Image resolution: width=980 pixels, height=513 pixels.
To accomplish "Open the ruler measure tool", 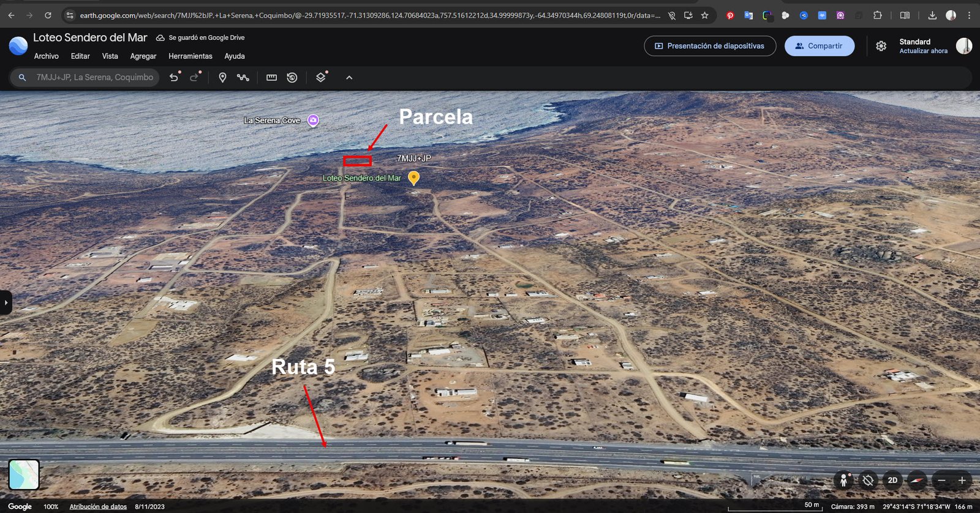I will pyautogui.click(x=271, y=78).
